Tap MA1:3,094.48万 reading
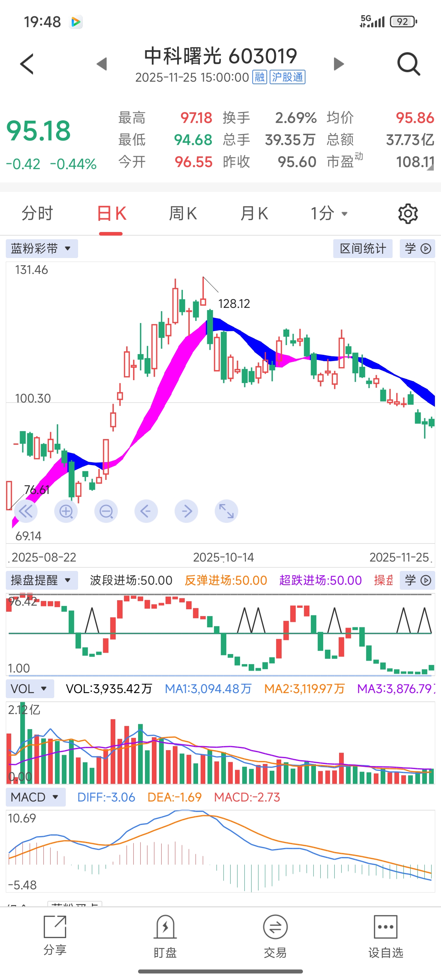The image size is (441, 980). [x=208, y=689]
